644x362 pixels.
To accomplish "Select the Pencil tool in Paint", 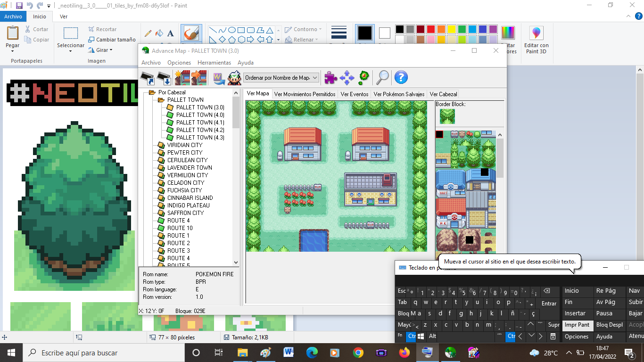I will coord(148,33).
